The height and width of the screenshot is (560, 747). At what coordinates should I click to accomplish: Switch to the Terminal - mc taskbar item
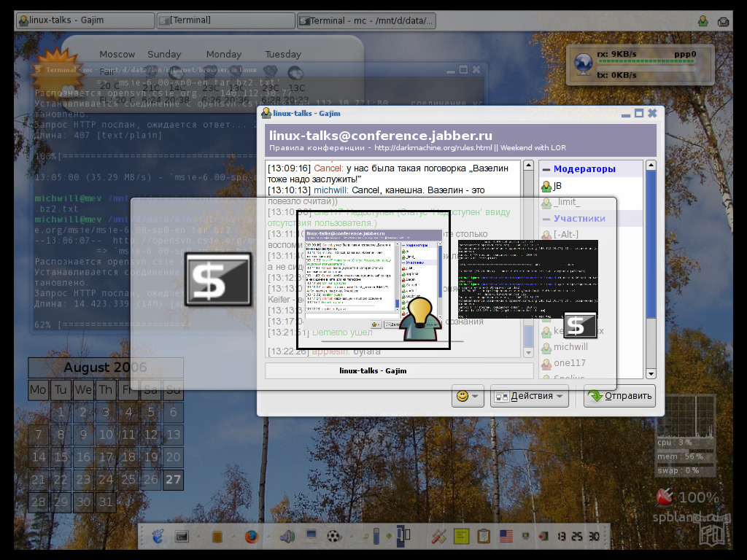click(366, 20)
